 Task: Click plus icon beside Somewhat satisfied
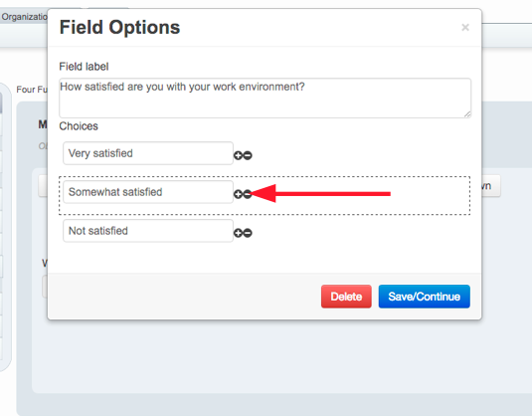tap(239, 194)
